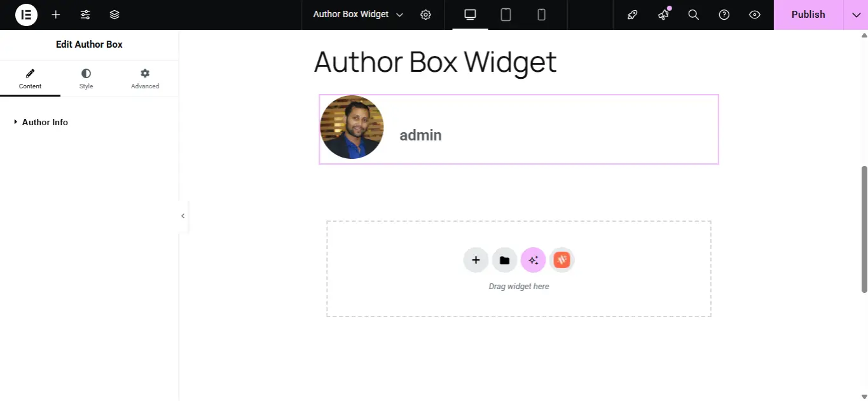Click the orange add-on templates icon

pos(561,260)
